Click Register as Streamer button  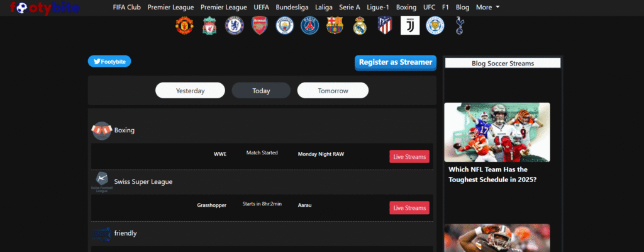coord(396,62)
